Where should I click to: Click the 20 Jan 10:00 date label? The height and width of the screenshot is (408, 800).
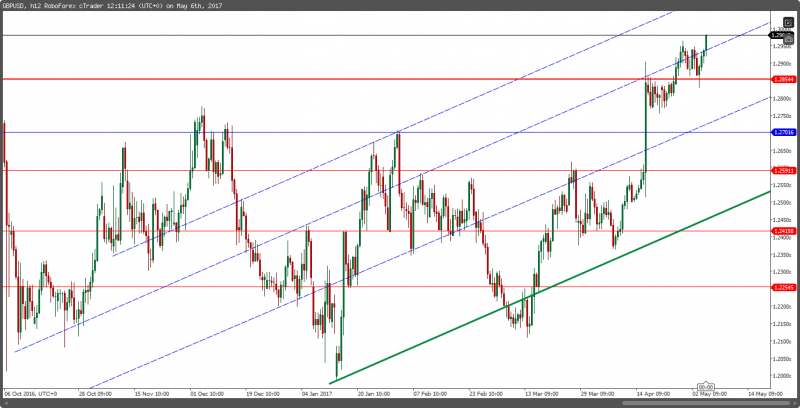tap(374, 394)
